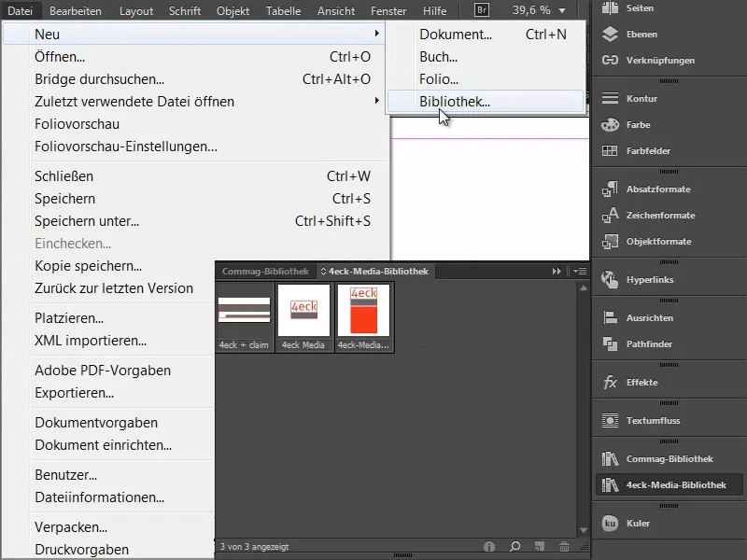Open the Datei menu
The width and height of the screenshot is (747, 560).
[20, 10]
